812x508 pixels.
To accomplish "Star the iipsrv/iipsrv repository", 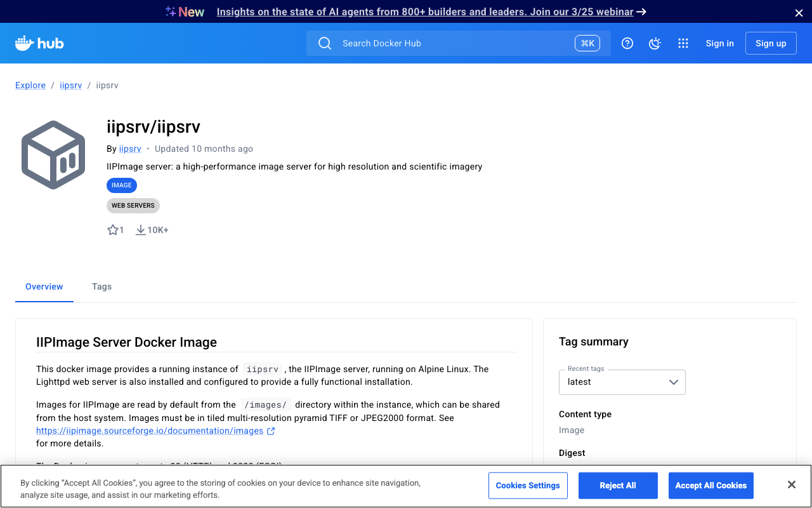I will (x=112, y=229).
